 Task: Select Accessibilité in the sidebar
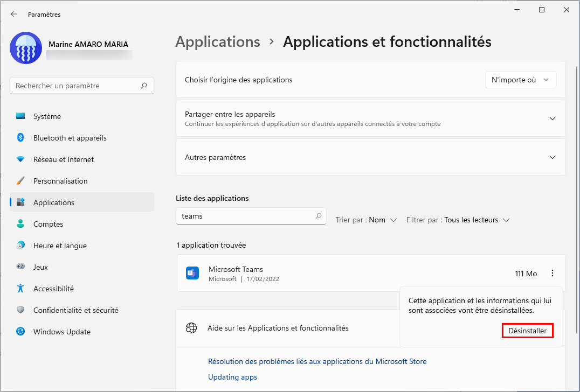click(82, 288)
